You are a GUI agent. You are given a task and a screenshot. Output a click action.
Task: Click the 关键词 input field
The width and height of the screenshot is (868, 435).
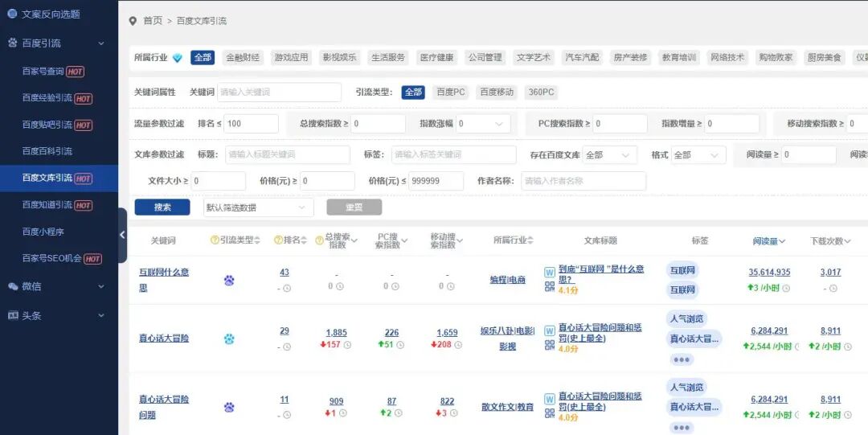click(x=279, y=92)
